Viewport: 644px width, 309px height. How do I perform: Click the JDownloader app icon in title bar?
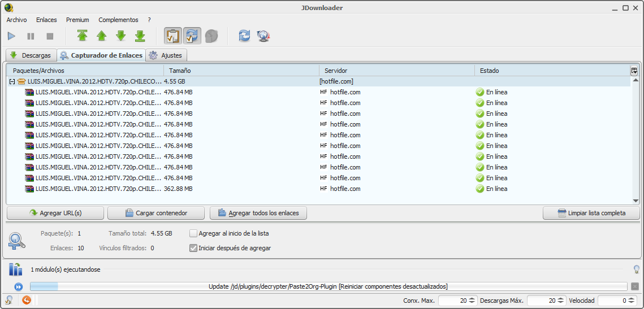8,7
